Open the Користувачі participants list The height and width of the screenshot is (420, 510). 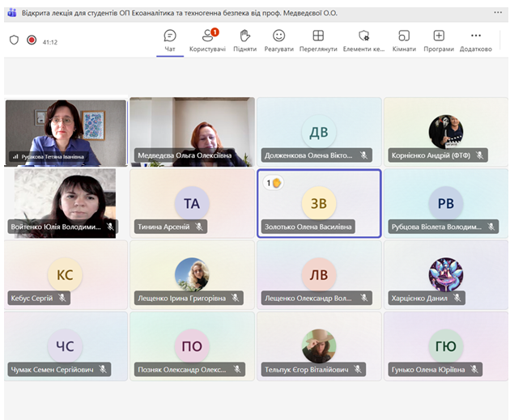point(210,40)
